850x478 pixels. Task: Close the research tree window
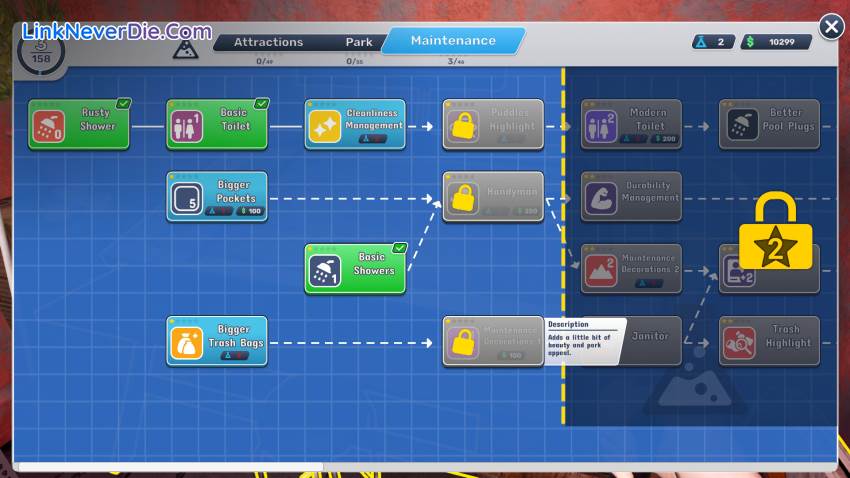click(831, 27)
